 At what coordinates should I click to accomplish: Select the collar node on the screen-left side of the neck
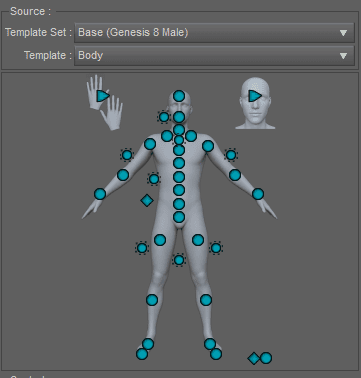(x=167, y=136)
